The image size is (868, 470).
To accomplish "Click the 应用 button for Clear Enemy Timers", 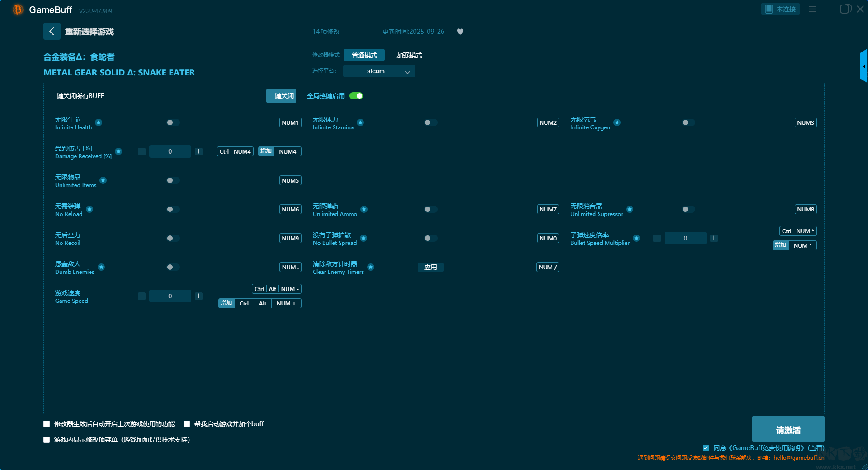I will pos(430,267).
